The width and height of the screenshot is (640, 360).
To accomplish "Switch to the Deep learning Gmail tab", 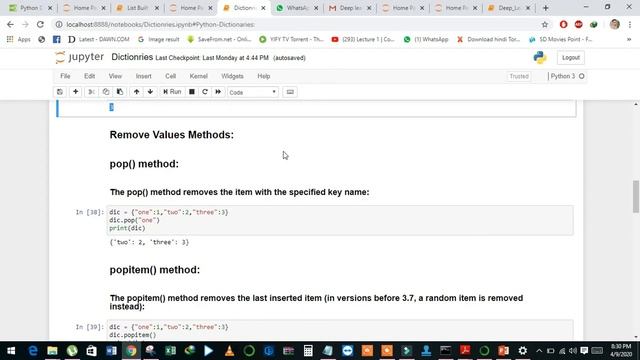I will 350,8.
